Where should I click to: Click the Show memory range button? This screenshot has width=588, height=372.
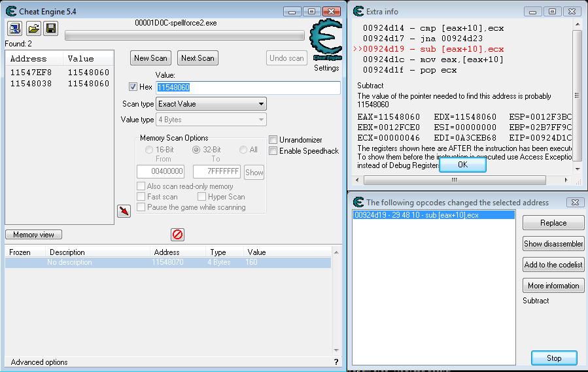[x=254, y=173]
